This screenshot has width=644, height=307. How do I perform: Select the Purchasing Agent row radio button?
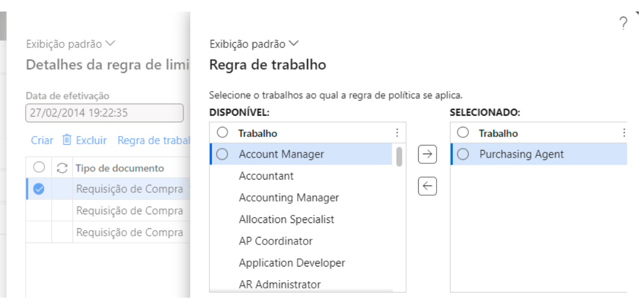(x=463, y=155)
